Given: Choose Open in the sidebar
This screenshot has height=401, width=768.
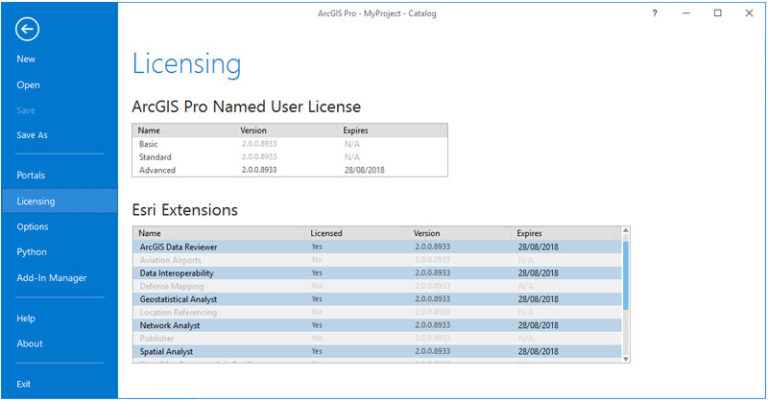Looking at the screenshot, I should pos(28,85).
